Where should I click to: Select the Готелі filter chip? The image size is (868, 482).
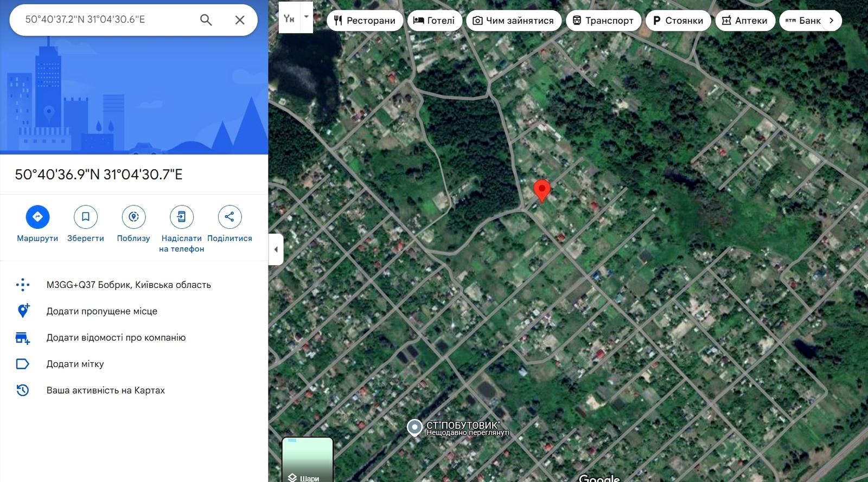pyautogui.click(x=434, y=21)
